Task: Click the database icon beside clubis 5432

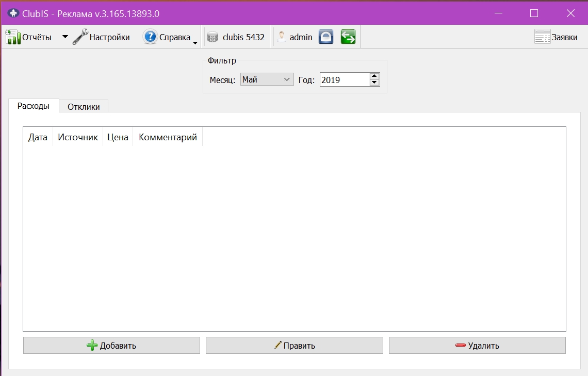Action: pyautogui.click(x=213, y=37)
